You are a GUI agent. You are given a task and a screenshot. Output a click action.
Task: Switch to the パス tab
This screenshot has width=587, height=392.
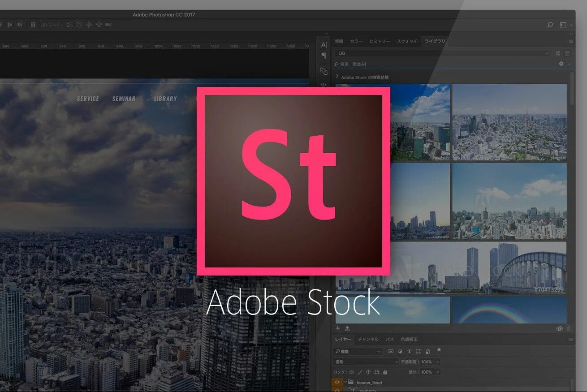pos(390,340)
